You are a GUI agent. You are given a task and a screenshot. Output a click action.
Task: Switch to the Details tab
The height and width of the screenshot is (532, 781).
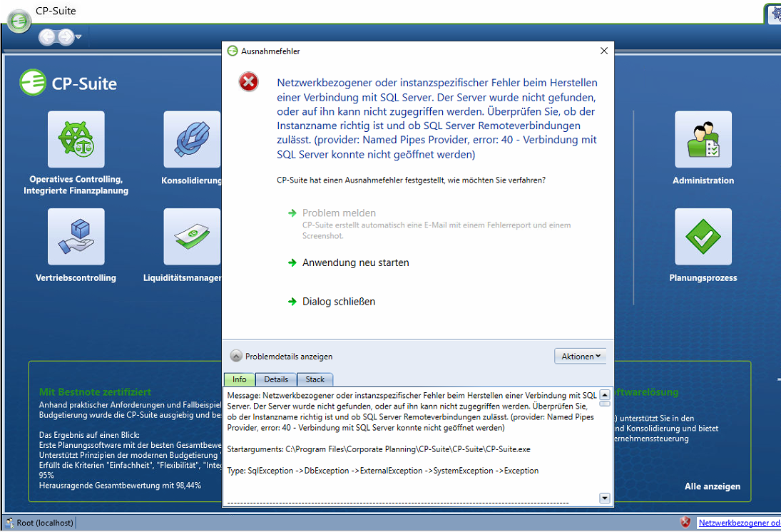point(276,379)
